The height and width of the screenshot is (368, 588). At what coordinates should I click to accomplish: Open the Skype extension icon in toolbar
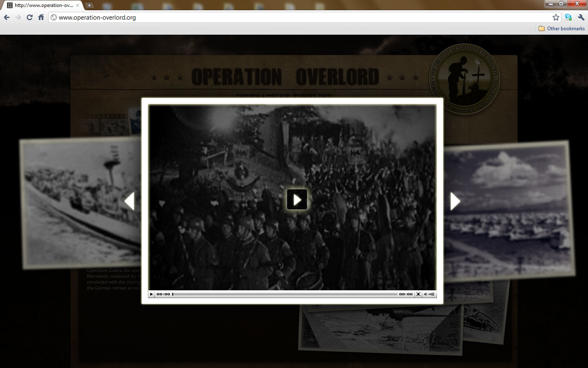[568, 17]
